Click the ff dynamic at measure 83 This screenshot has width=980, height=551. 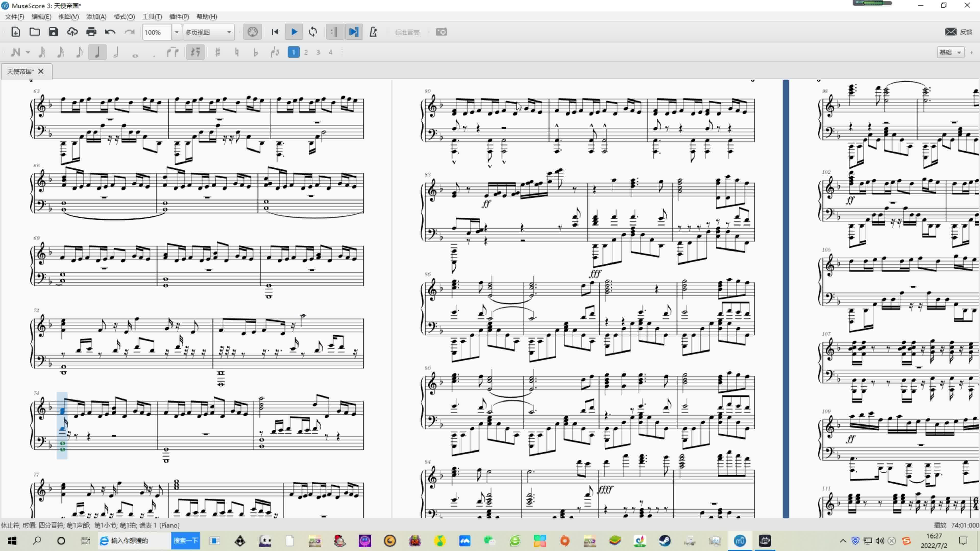486,204
